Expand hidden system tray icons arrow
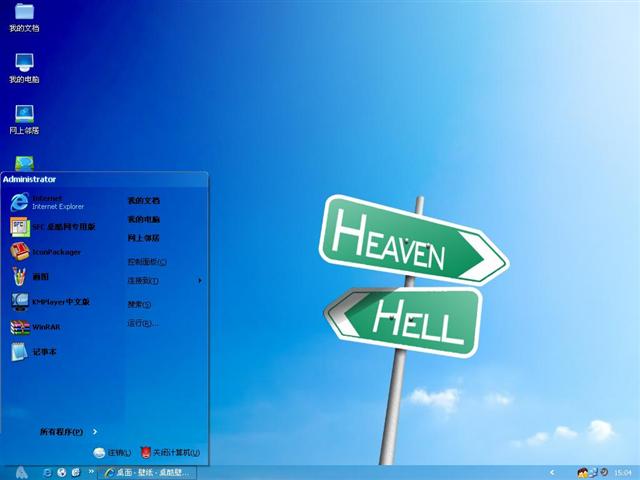 click(552, 473)
